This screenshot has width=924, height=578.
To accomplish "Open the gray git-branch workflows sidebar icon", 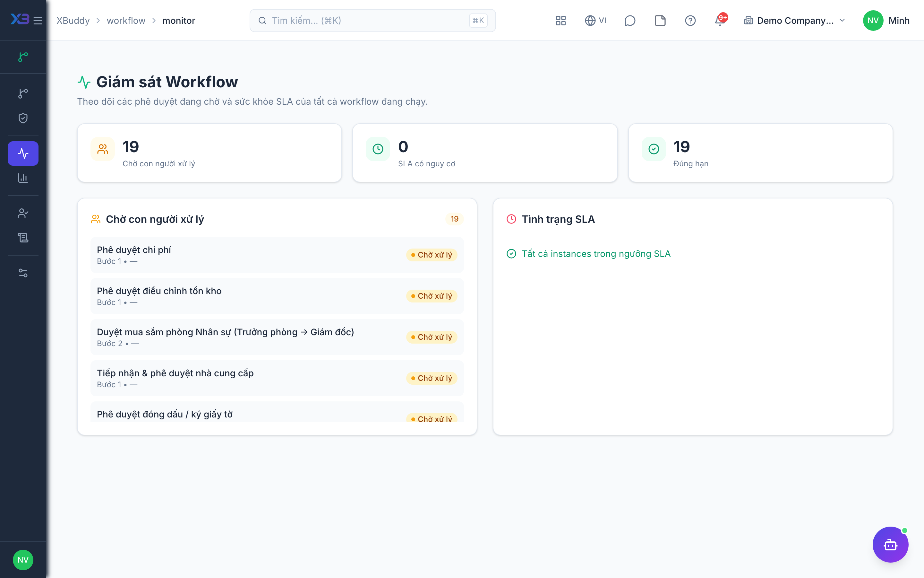I will click(x=23, y=93).
